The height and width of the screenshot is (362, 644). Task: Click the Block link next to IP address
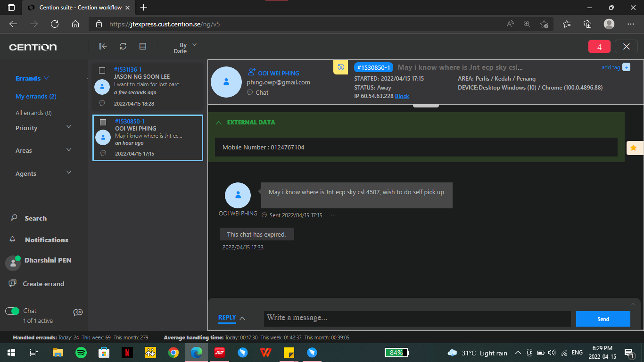click(x=402, y=96)
